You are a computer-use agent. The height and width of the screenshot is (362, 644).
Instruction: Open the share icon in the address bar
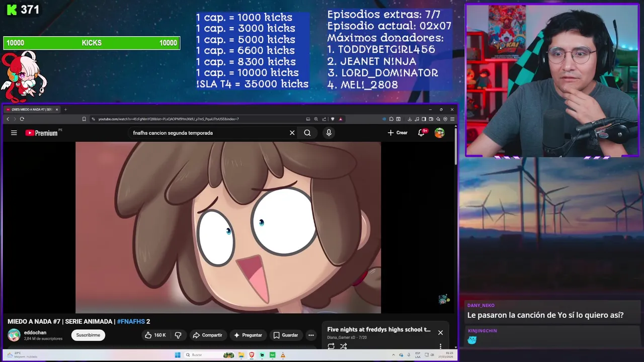324,119
